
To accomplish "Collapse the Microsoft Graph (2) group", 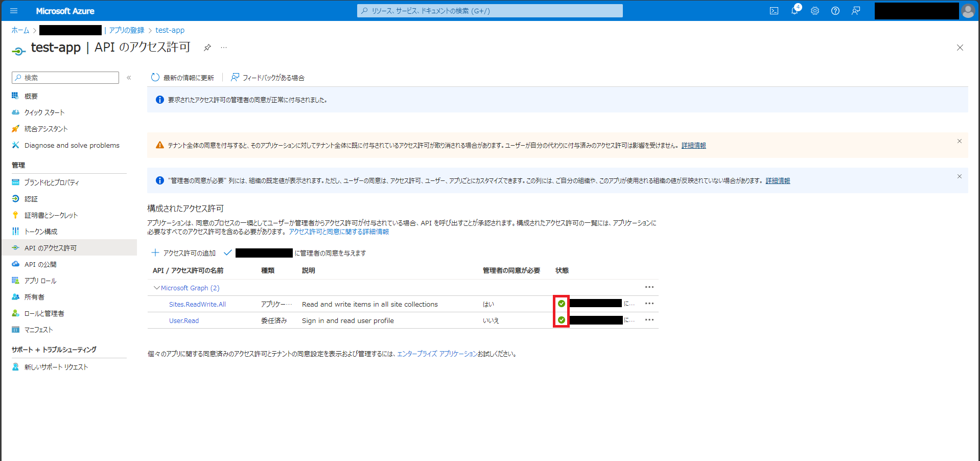I will tap(156, 288).
